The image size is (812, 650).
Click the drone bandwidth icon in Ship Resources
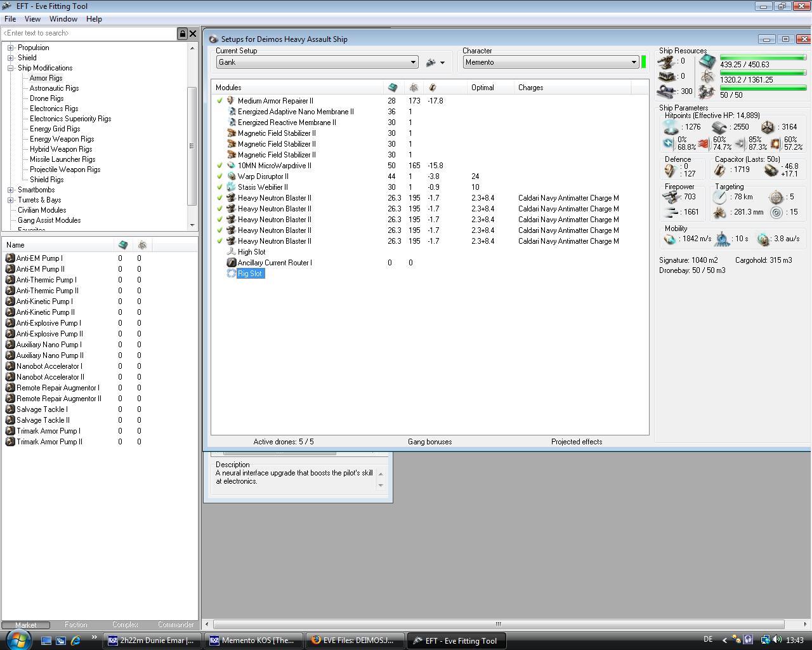pyautogui.click(x=707, y=93)
